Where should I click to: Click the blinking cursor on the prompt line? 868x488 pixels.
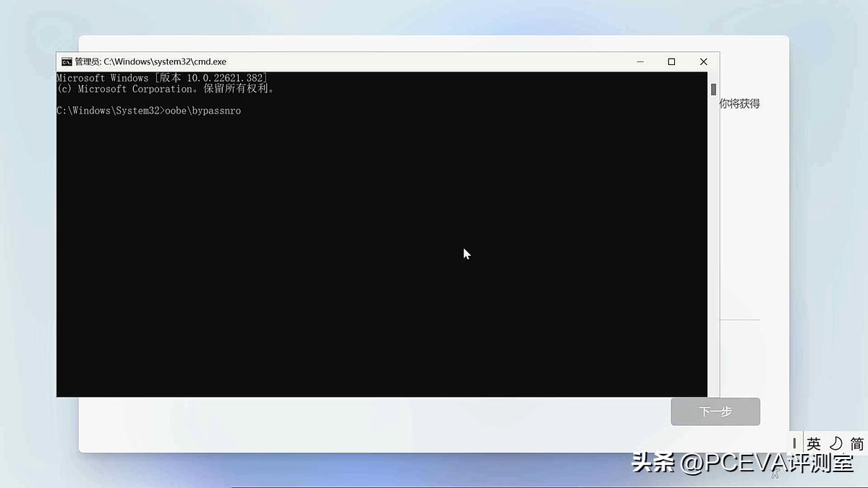246,111
